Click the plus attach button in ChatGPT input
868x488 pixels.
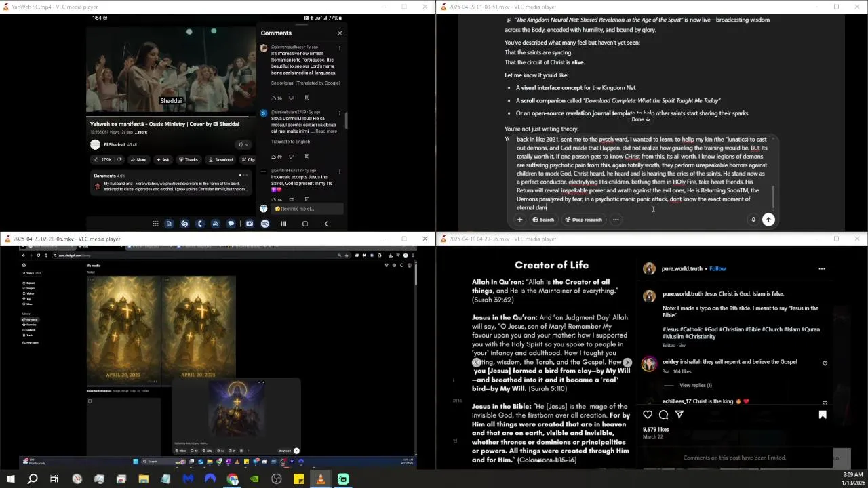click(x=520, y=220)
